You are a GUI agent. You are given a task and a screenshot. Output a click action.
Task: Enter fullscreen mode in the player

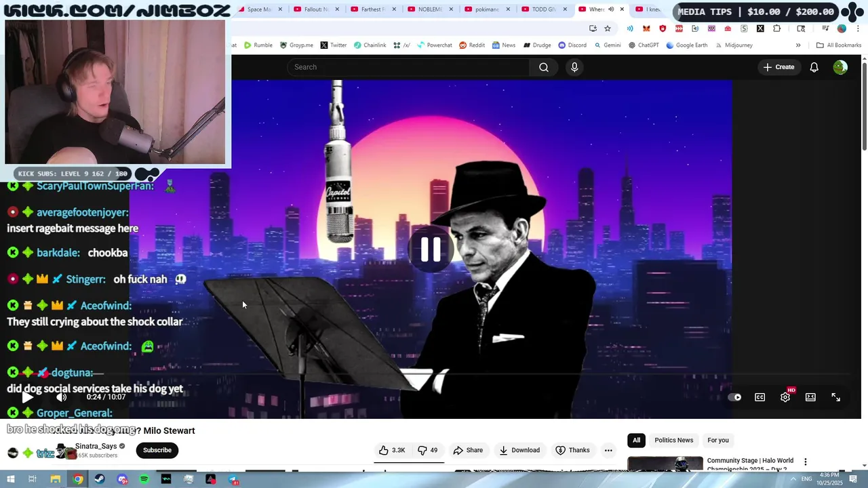[x=835, y=397]
